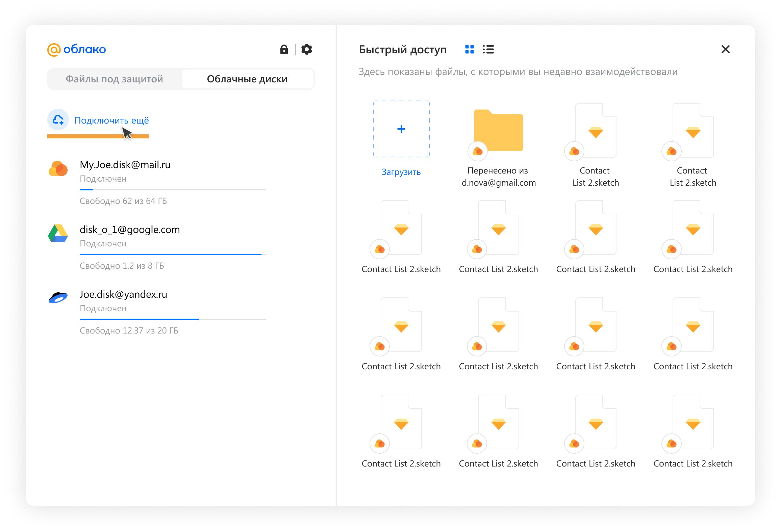Close the Быстрый доступ panel

pyautogui.click(x=725, y=50)
